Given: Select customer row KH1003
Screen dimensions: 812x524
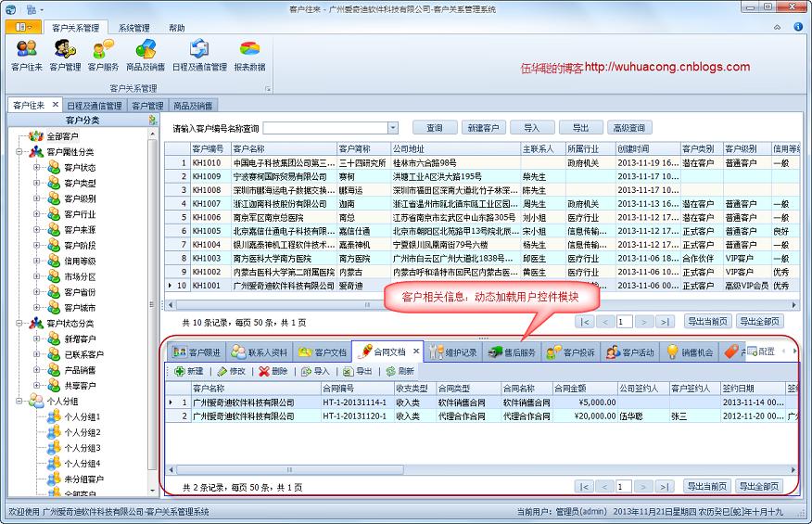Looking at the screenshot, I should pos(483,258).
